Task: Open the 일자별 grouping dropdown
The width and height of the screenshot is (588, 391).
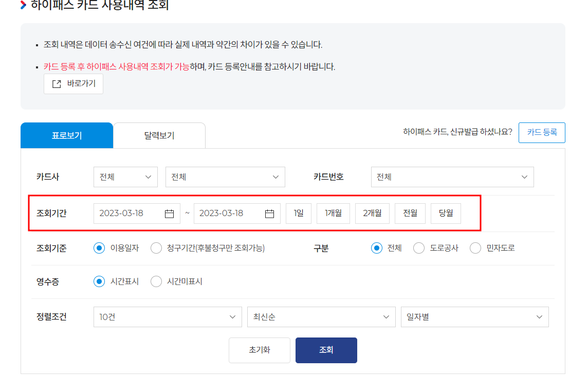Action: pos(474,316)
